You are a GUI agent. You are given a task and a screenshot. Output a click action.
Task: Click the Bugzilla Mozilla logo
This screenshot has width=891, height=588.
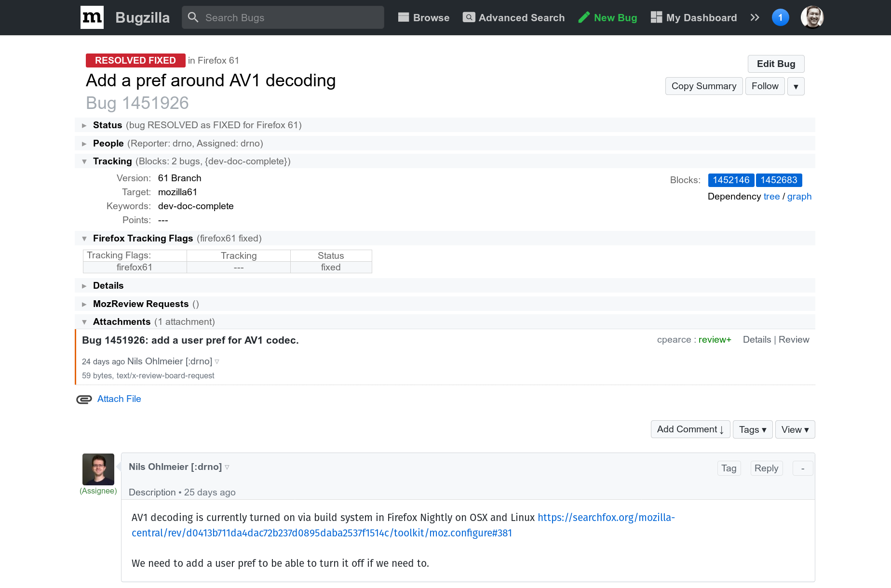click(x=92, y=17)
